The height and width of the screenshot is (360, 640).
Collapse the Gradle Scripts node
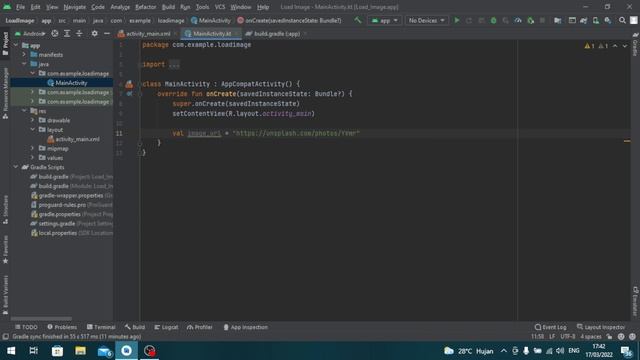[x=16, y=167]
